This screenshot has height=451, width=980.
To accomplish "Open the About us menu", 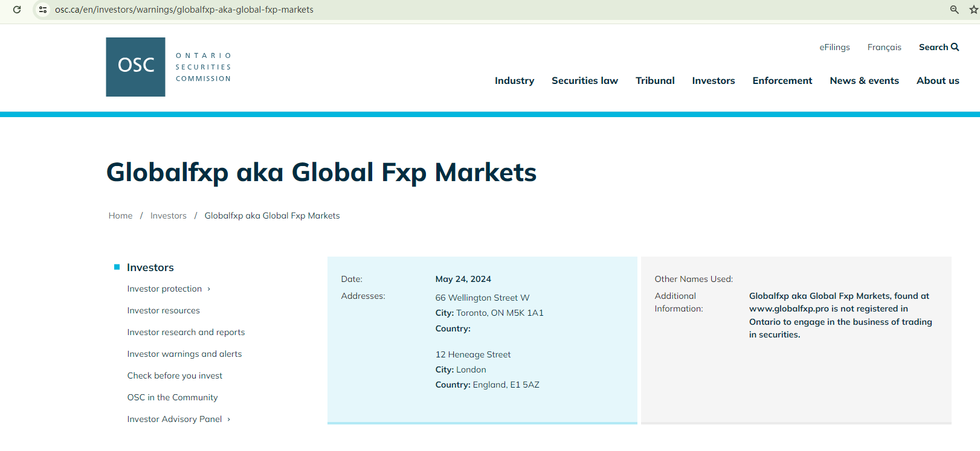I will tap(938, 81).
